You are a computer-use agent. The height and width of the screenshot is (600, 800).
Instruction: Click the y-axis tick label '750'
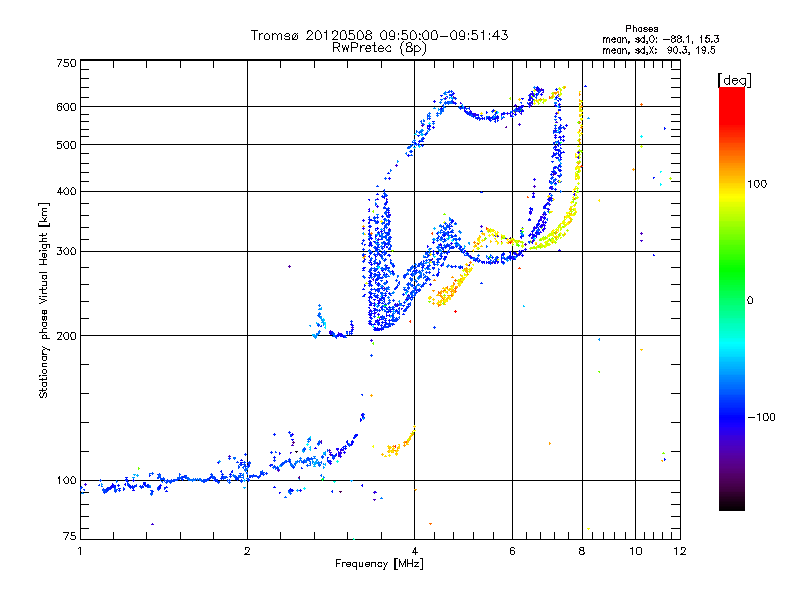point(66,63)
